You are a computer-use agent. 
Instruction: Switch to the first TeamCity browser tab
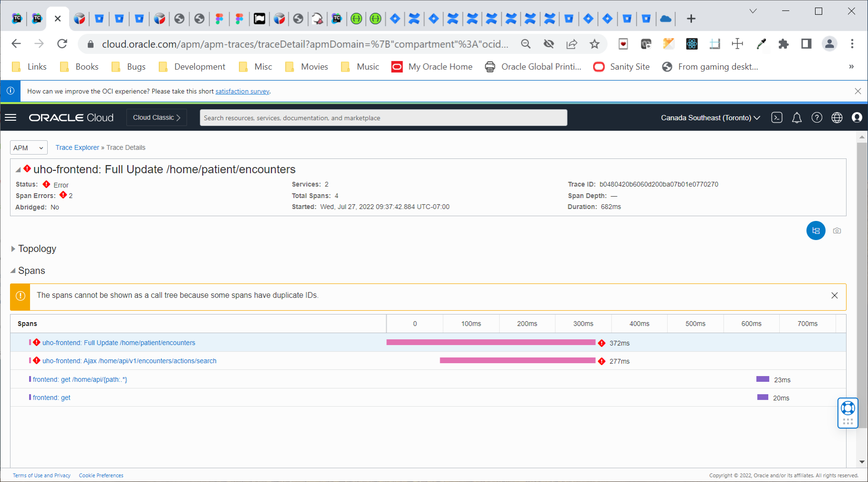pos(17,19)
